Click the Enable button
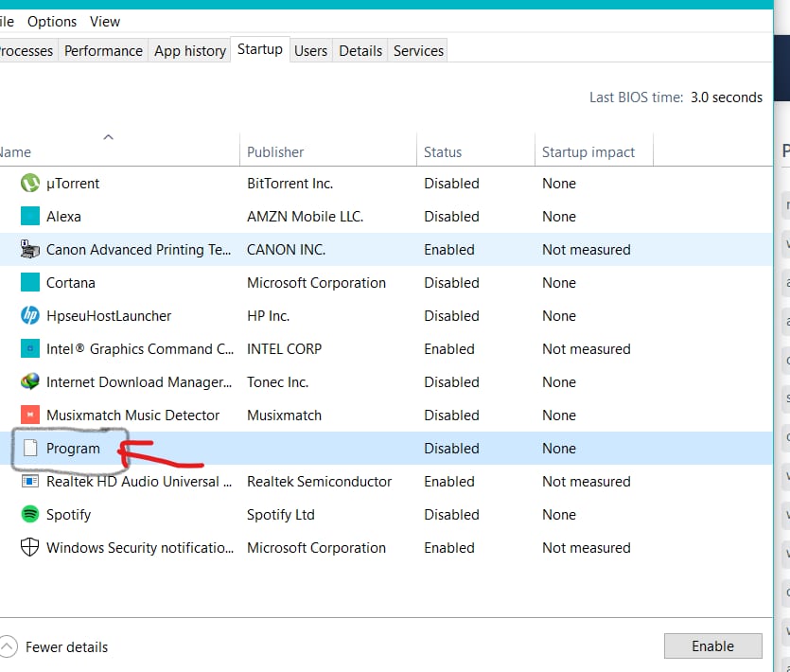Viewport: 790px width, 672px height. 712,646
